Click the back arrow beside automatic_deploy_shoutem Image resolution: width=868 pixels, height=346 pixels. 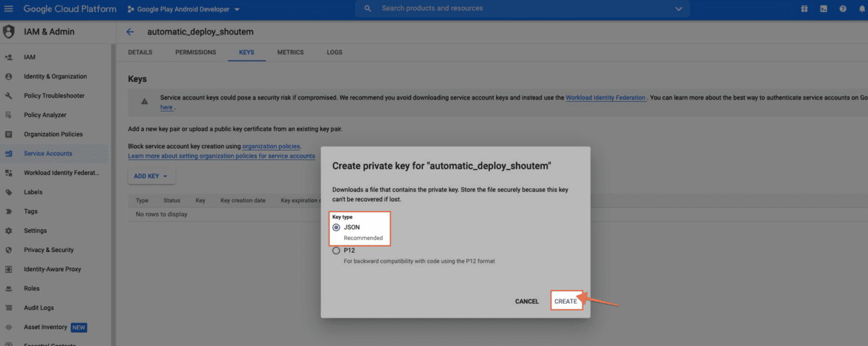(130, 32)
